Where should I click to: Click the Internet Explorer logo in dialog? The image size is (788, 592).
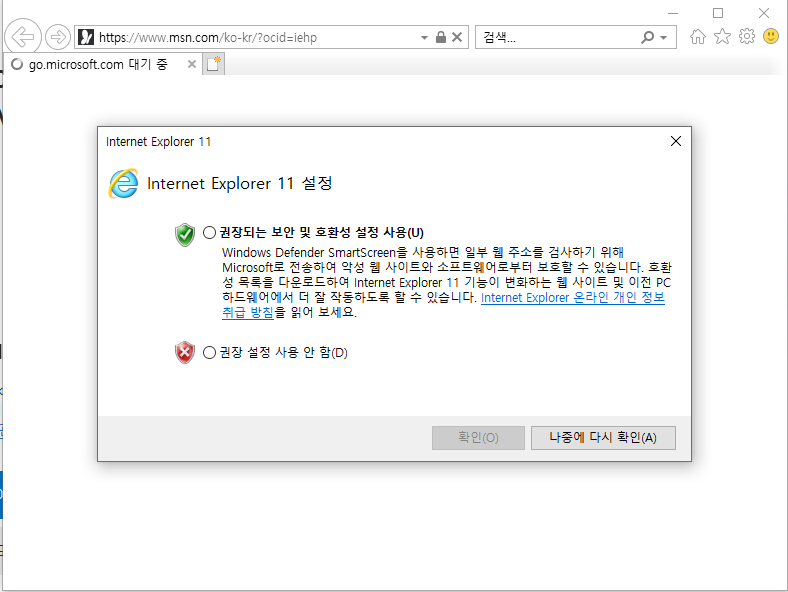pyautogui.click(x=123, y=183)
